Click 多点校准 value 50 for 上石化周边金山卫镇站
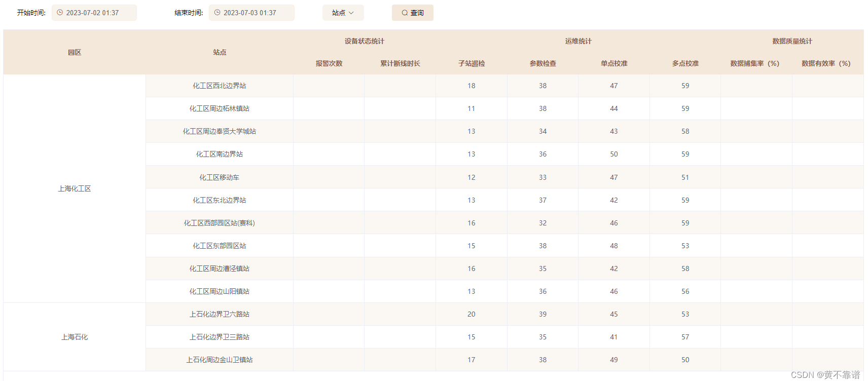 [685, 360]
